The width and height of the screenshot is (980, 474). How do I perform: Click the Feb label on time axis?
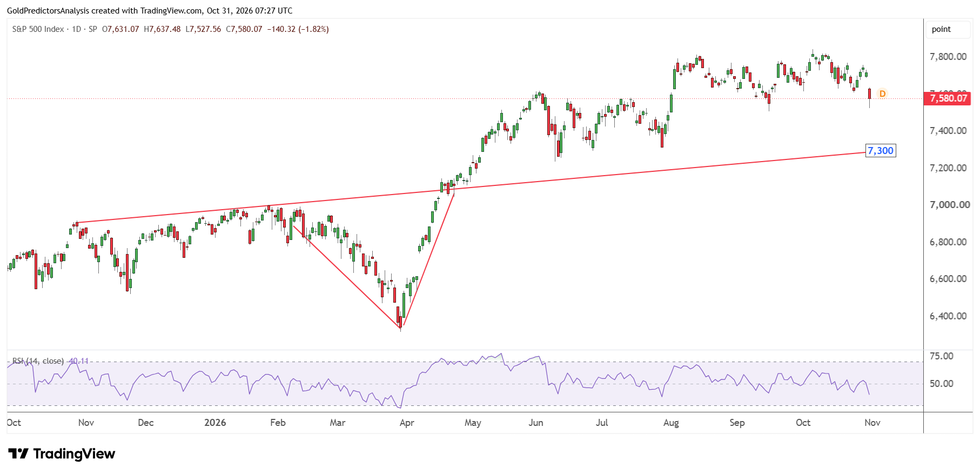(278, 423)
